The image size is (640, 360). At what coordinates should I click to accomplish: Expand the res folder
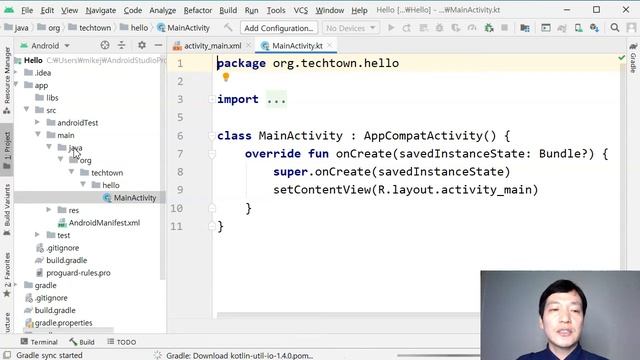[49, 209]
